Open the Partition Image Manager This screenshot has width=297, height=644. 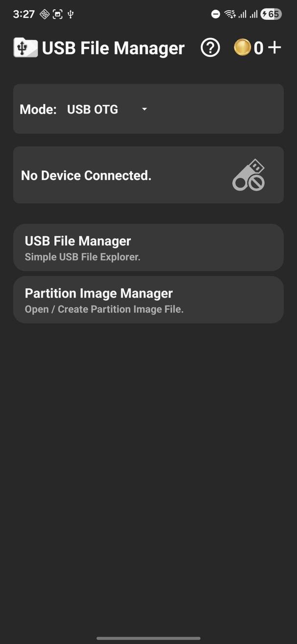coord(148,299)
